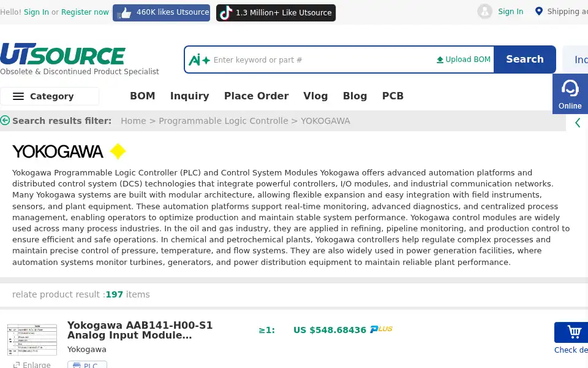Screen dimensions: 588x368
Task: Click the Yokogawa manufacturer name under product
Action: click(86, 350)
